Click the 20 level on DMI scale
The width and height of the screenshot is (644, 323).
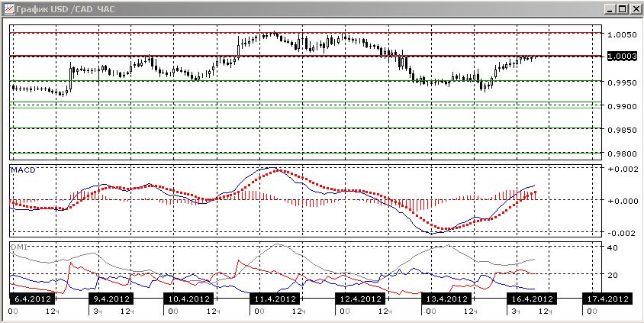(x=613, y=275)
